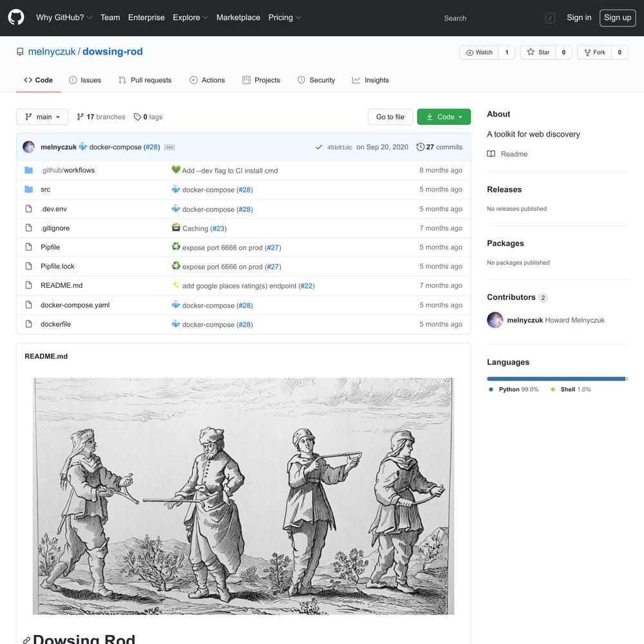
Task: Click the anchor link icon beside Dowsing Rod heading
Action: (26, 640)
